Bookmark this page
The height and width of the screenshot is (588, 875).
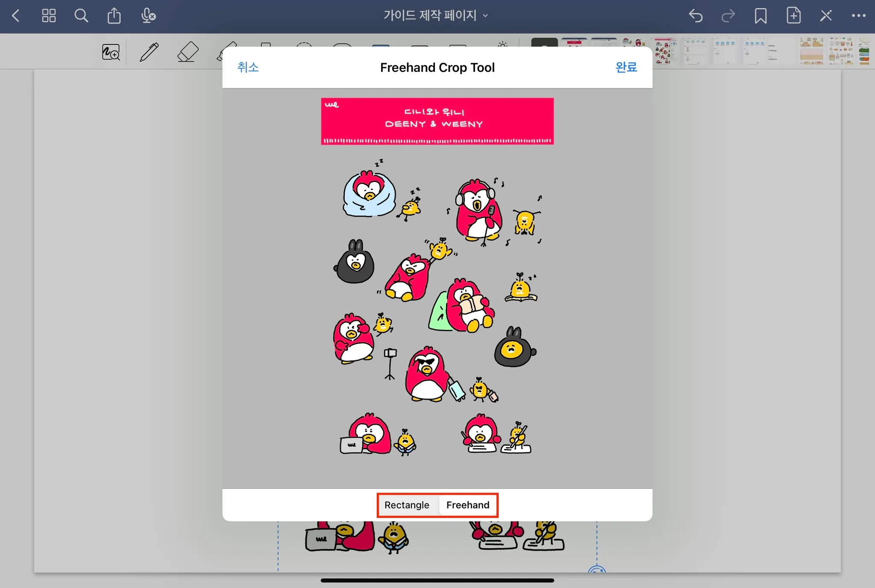(760, 16)
